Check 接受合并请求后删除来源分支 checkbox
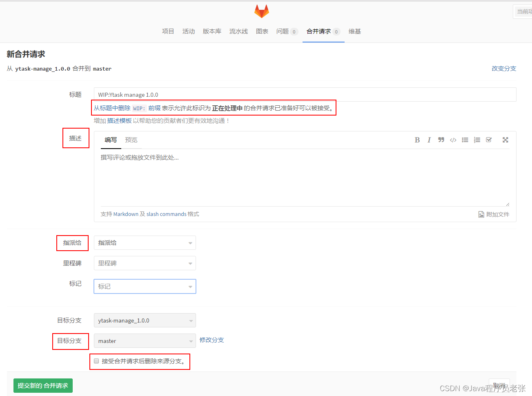Screen dimensions: 532x396 tap(96, 361)
